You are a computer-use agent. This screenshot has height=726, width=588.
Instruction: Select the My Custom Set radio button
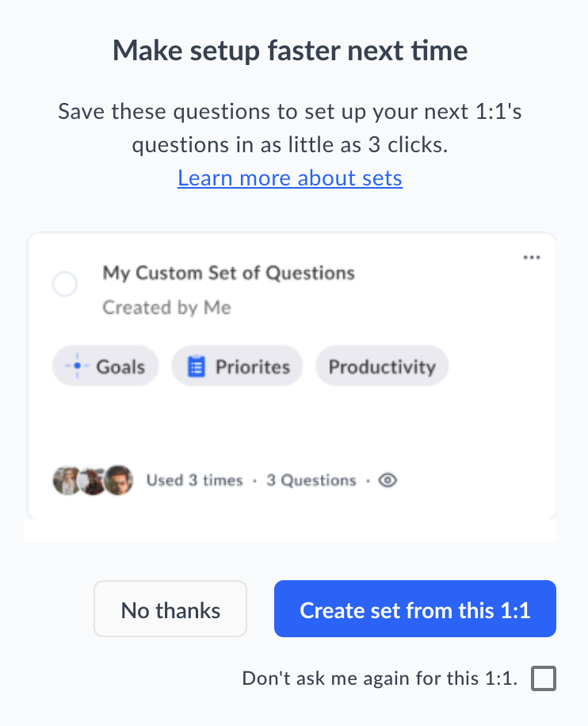tap(64, 285)
